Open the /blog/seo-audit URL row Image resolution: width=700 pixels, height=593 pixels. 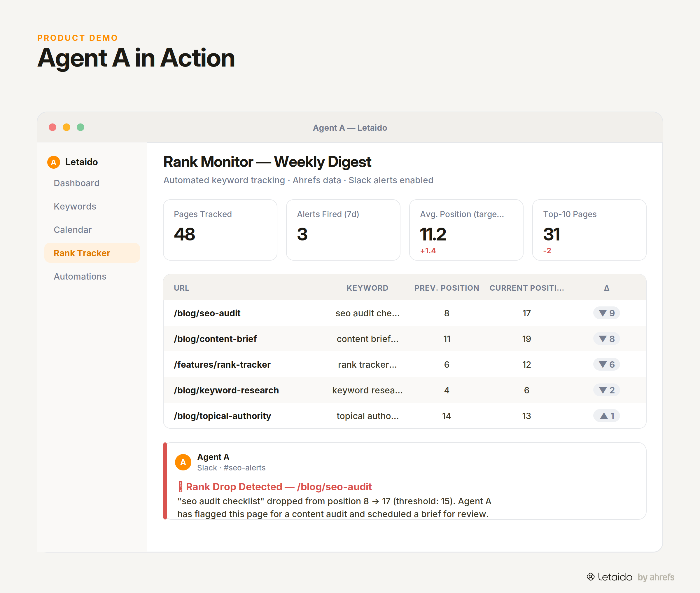[405, 313]
